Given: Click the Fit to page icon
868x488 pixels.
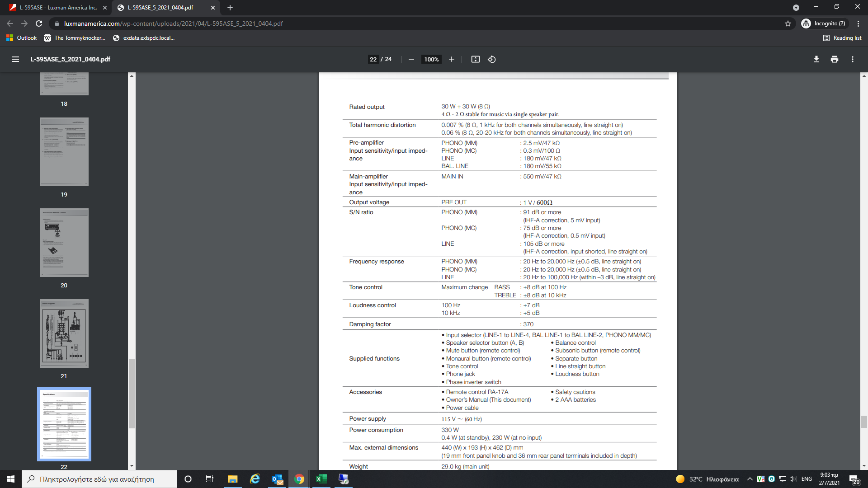Looking at the screenshot, I should [475, 59].
